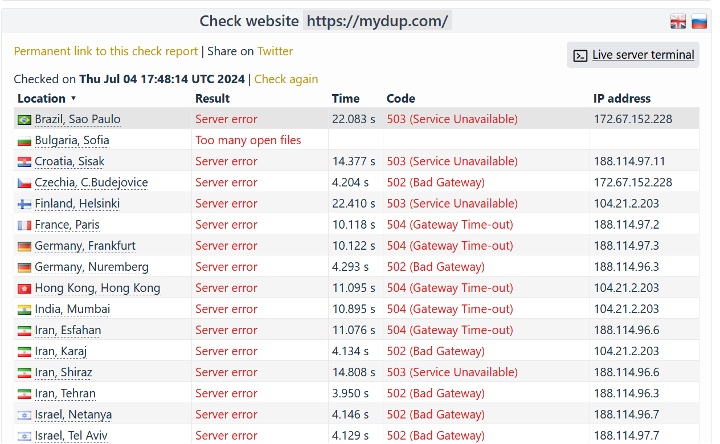Open the Permanent link to this check report
This screenshot has width=720, height=444.
point(106,51)
